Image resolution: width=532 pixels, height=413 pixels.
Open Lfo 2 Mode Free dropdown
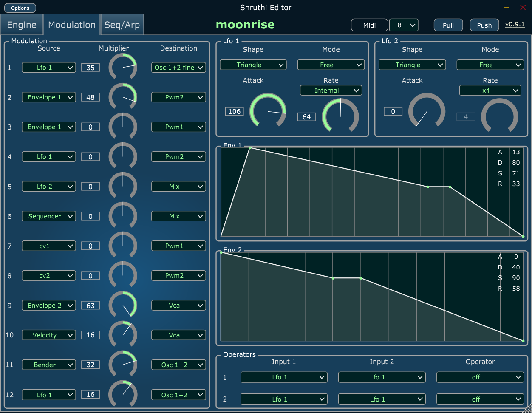(490, 65)
